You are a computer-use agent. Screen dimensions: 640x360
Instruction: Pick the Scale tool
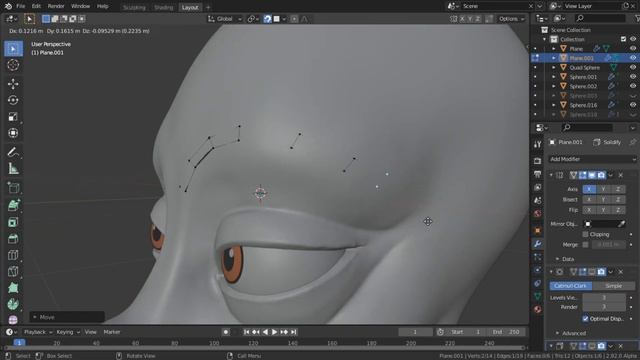tap(13, 117)
